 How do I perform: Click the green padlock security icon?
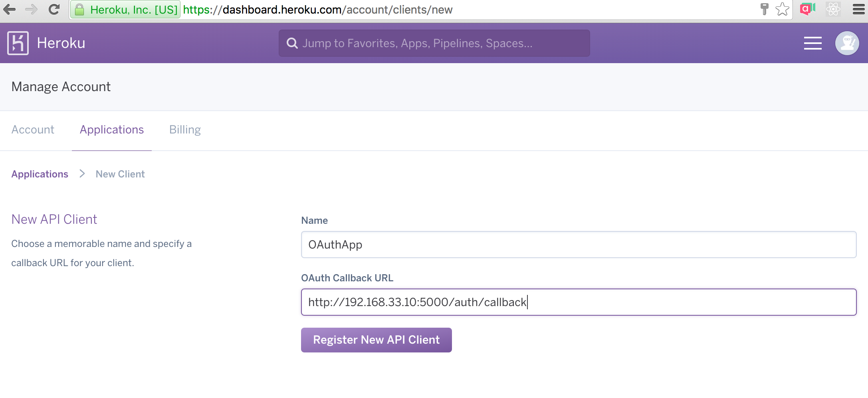pyautogui.click(x=79, y=10)
